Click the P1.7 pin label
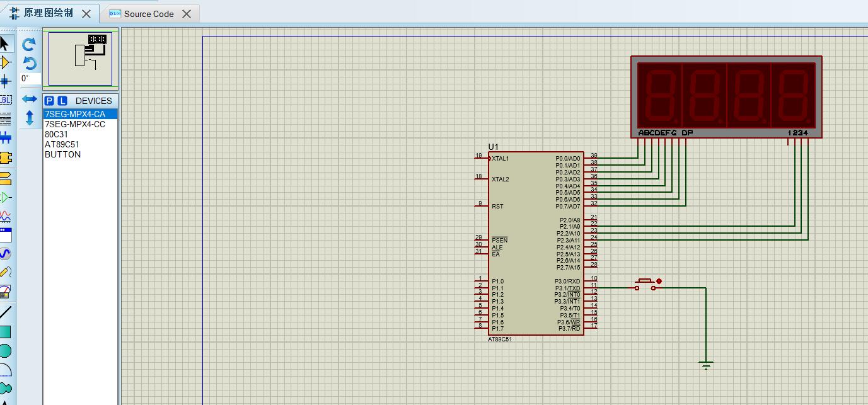The height and width of the screenshot is (405, 868). click(498, 329)
